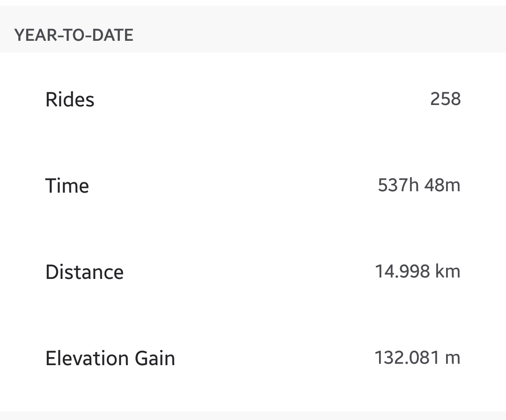Click the 48m minutes portion of Time

point(442,185)
